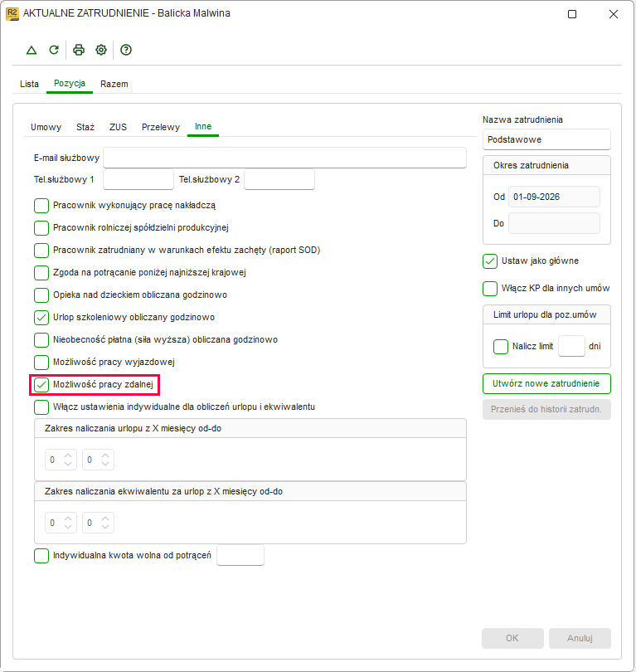The height and width of the screenshot is (672, 636).
Task: Increase first ekwiwalent range spinner
Action: [x=68, y=519]
